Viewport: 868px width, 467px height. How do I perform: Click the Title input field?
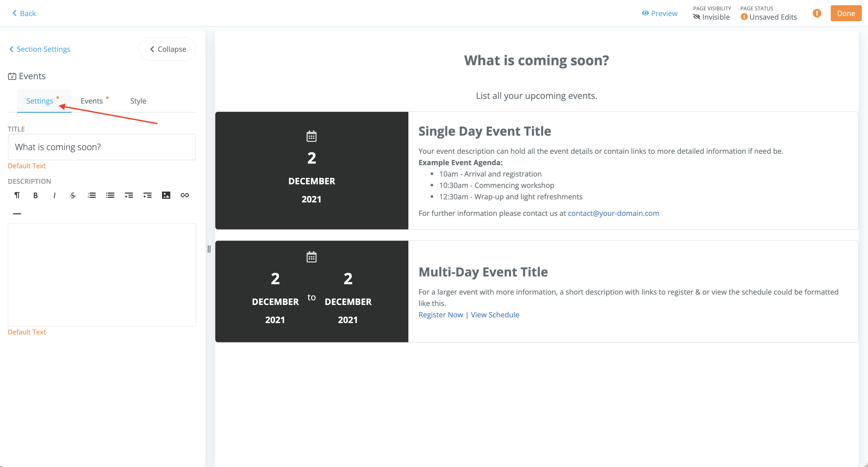pos(102,147)
